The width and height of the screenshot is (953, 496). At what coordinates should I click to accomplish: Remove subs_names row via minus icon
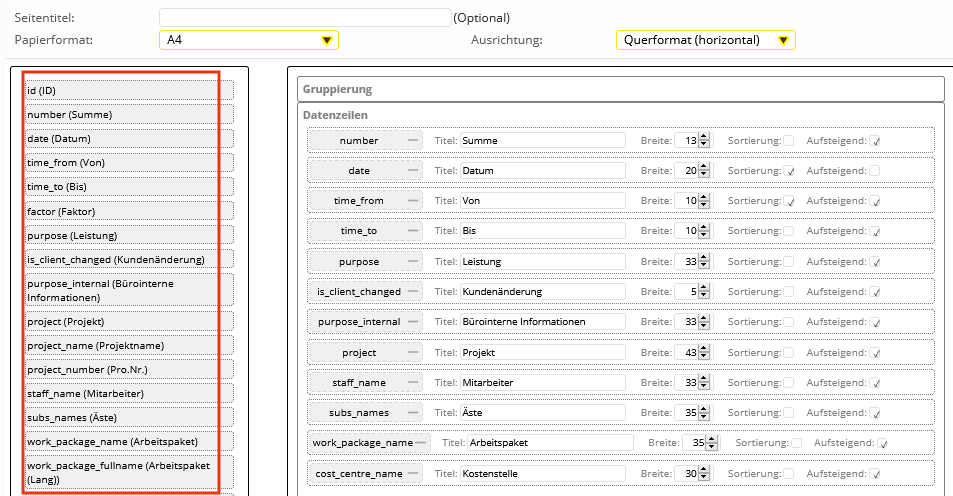coord(414,412)
